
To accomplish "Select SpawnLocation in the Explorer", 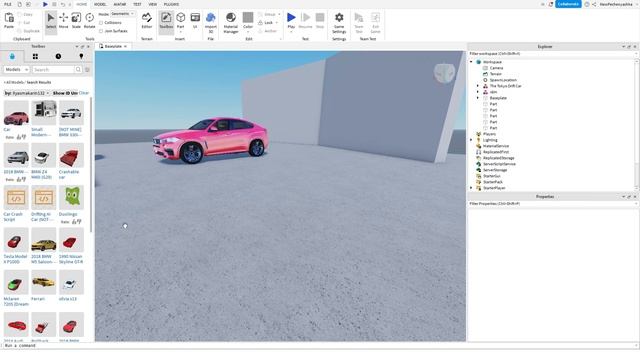I will pos(503,80).
